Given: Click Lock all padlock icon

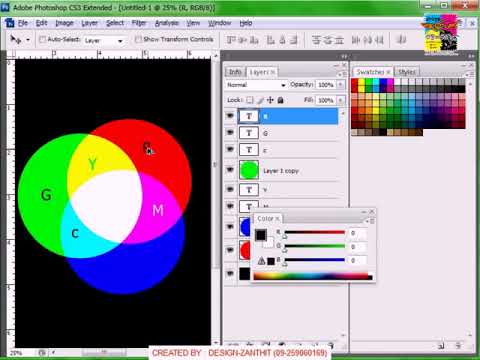Looking at the screenshot, I should pos(281,100).
